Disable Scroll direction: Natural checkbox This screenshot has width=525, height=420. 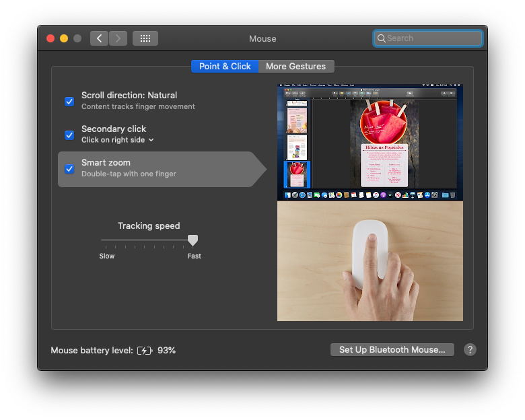(x=69, y=101)
